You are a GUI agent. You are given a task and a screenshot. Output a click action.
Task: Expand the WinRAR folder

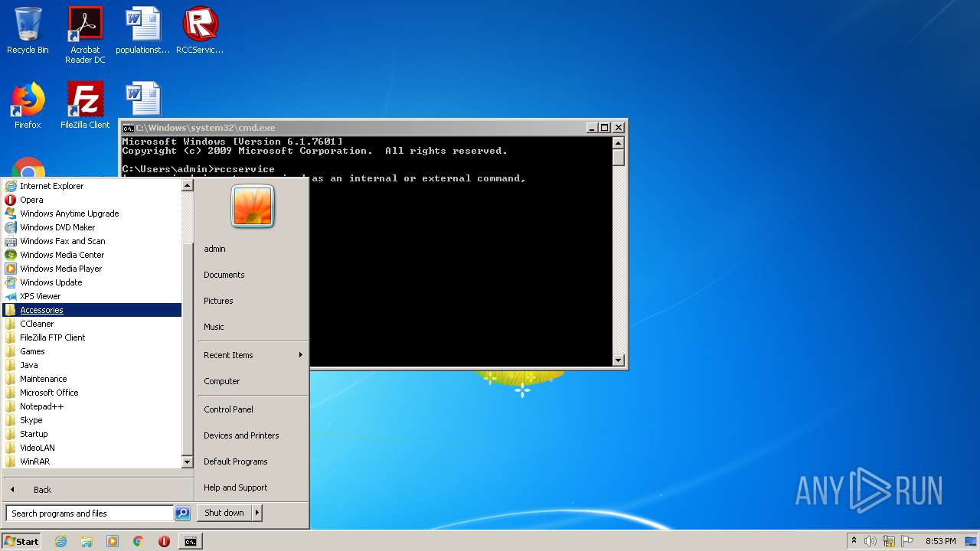[x=92, y=461]
